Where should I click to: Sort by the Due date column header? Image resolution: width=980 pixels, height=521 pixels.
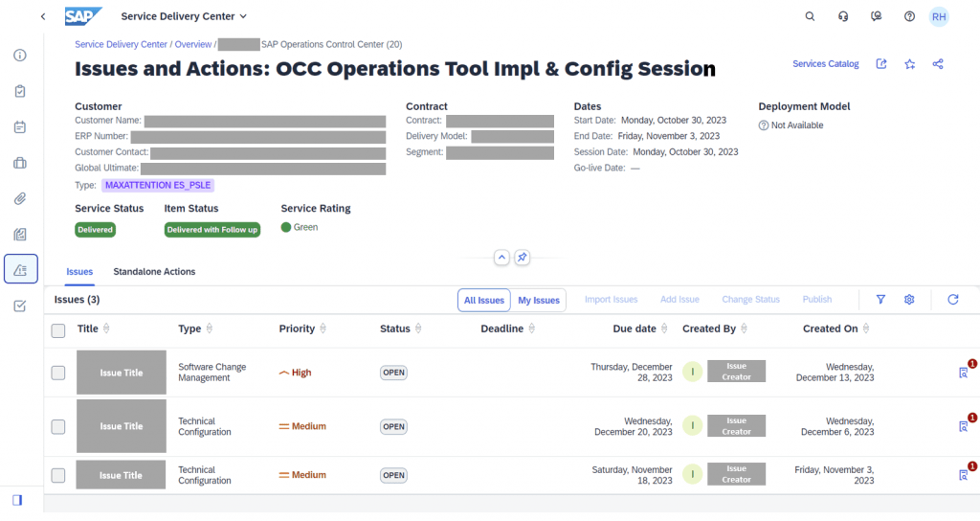[x=640, y=329]
